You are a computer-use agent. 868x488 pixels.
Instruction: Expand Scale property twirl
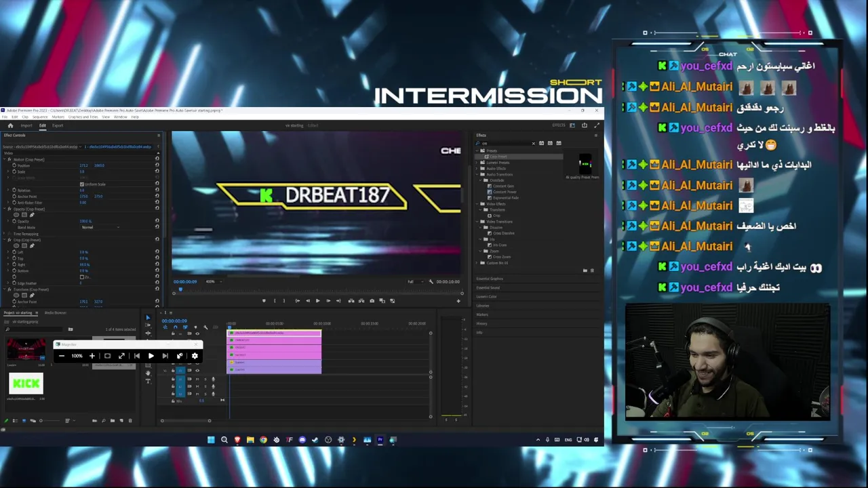(x=8, y=171)
